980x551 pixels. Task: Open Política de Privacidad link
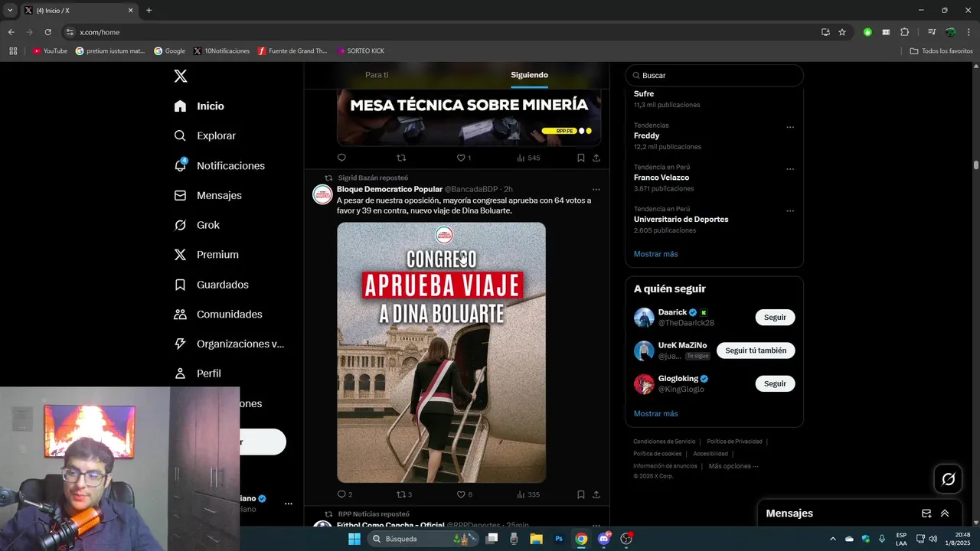734,442
